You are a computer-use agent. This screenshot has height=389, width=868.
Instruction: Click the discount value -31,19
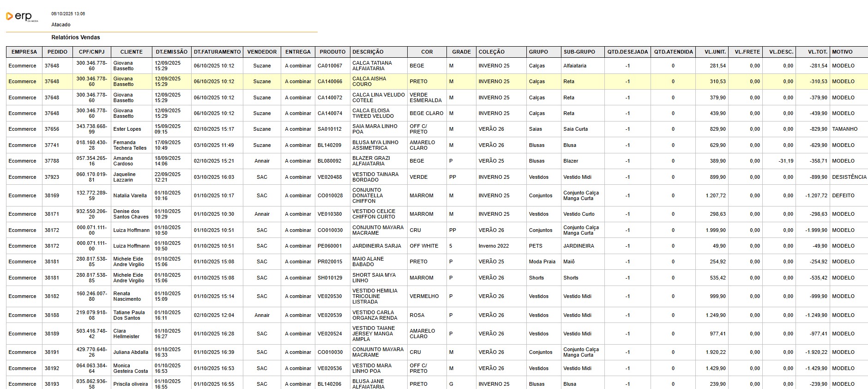[785, 161]
